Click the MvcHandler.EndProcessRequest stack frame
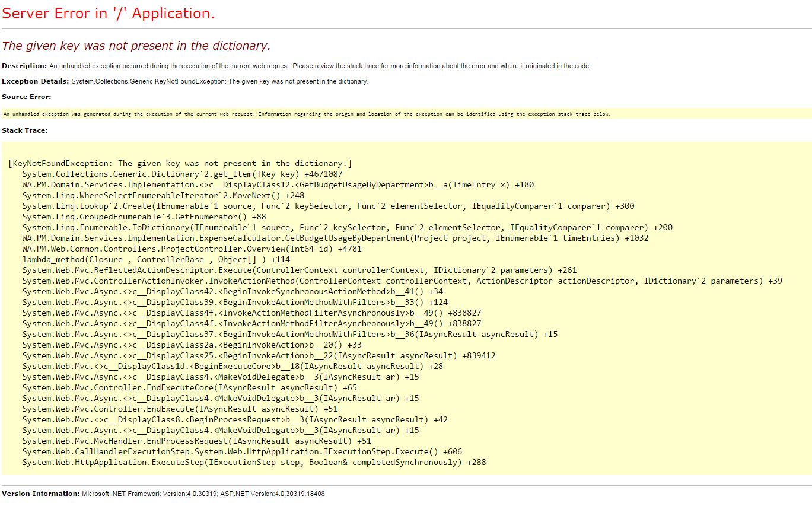 click(x=196, y=441)
